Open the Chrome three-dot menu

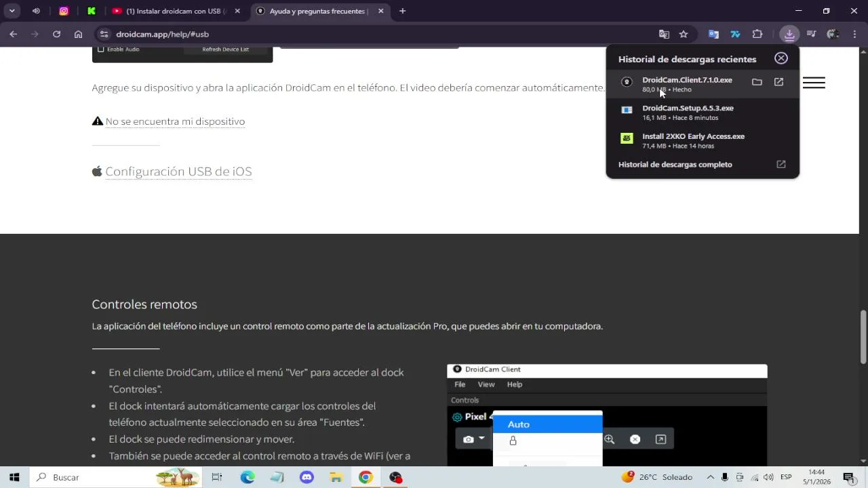854,34
